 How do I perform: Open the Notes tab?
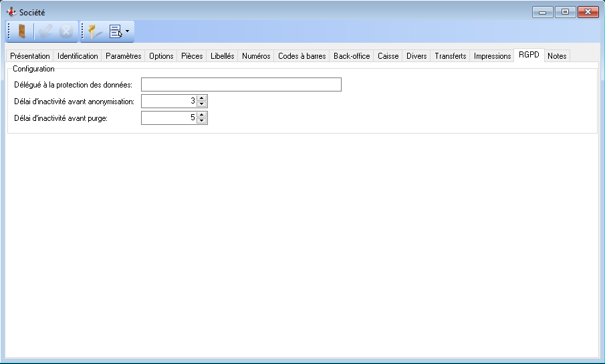557,56
